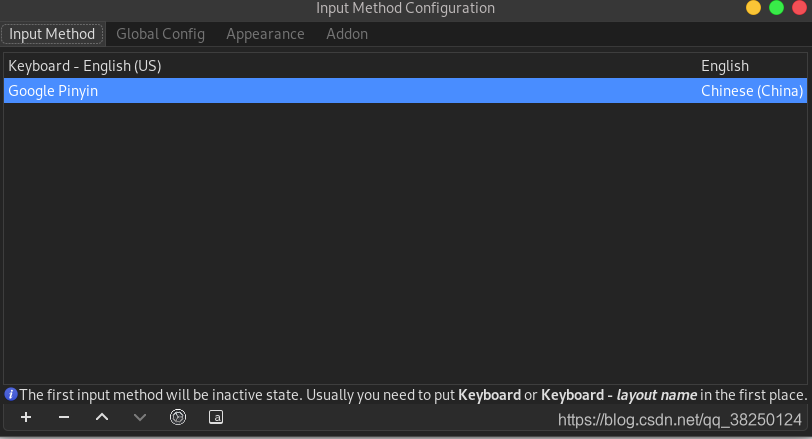Add a new input method with plus icon
812x439 pixels.
[26, 417]
